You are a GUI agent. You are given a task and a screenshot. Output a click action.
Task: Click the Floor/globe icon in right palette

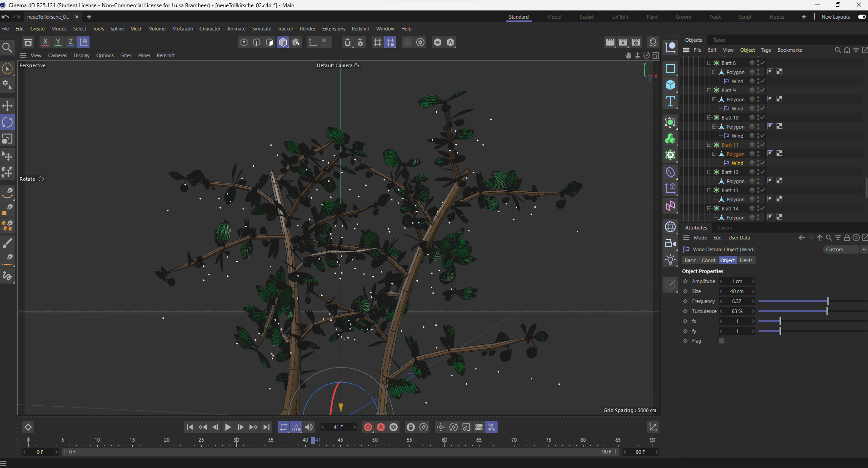coord(670,227)
